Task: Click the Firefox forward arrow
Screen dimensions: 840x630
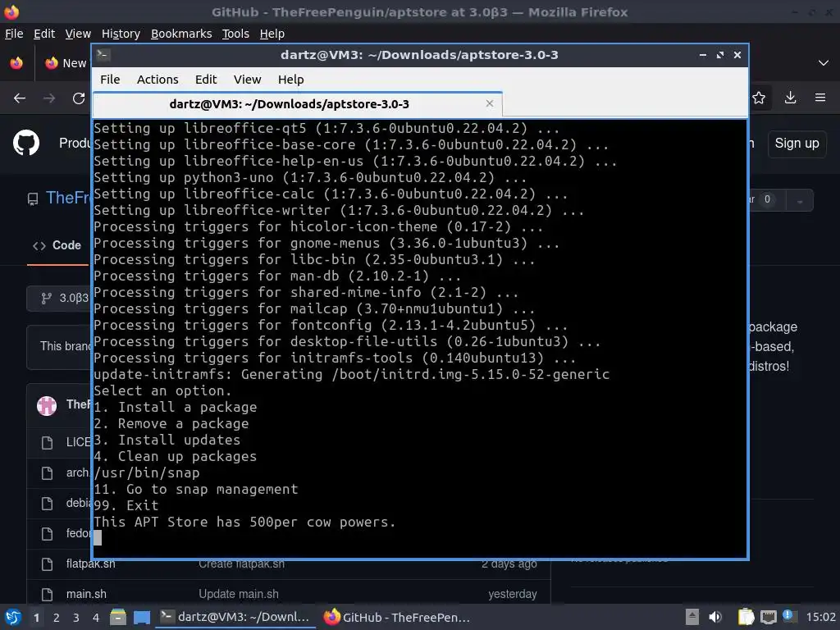Action: pyautogui.click(x=49, y=98)
